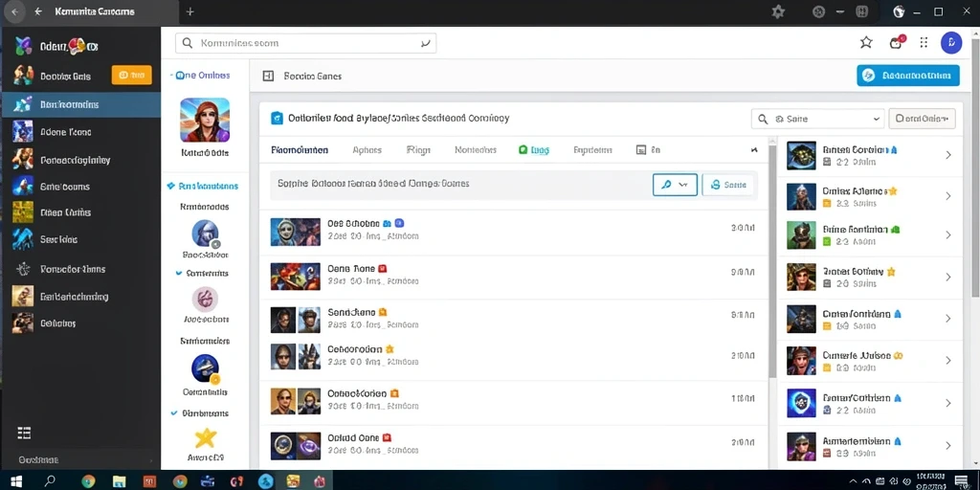
Task: Open the first Chrome icon on the taskbar
Action: [x=88, y=481]
